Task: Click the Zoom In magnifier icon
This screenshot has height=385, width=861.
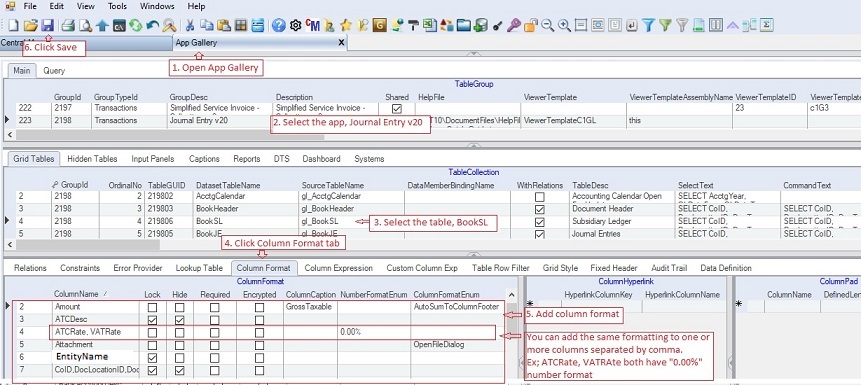Action: coord(564,25)
